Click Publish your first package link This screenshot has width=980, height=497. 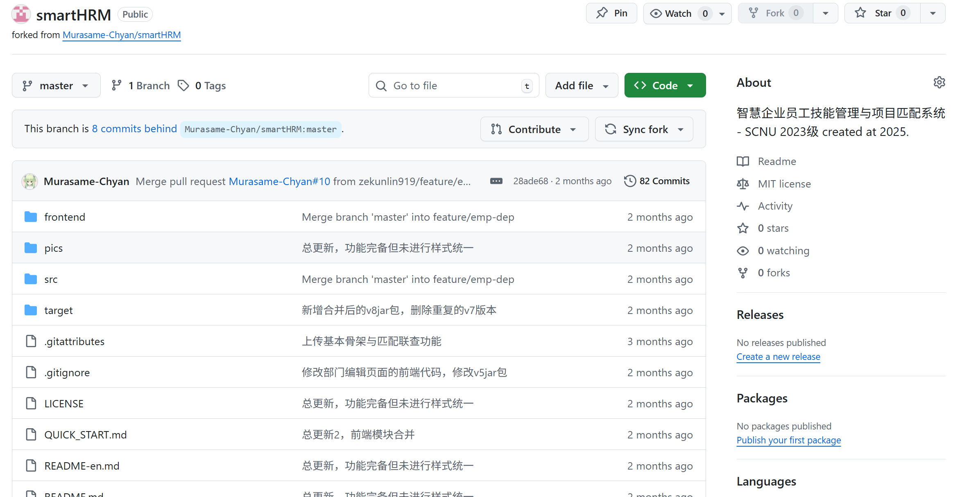(x=788, y=440)
